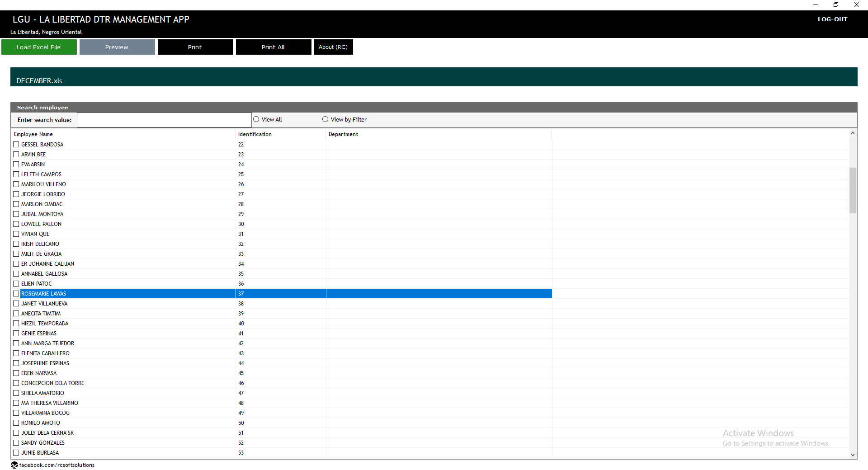Sort by the Identification column header
Image resolution: width=868 pixels, height=470 pixels.
(255, 134)
